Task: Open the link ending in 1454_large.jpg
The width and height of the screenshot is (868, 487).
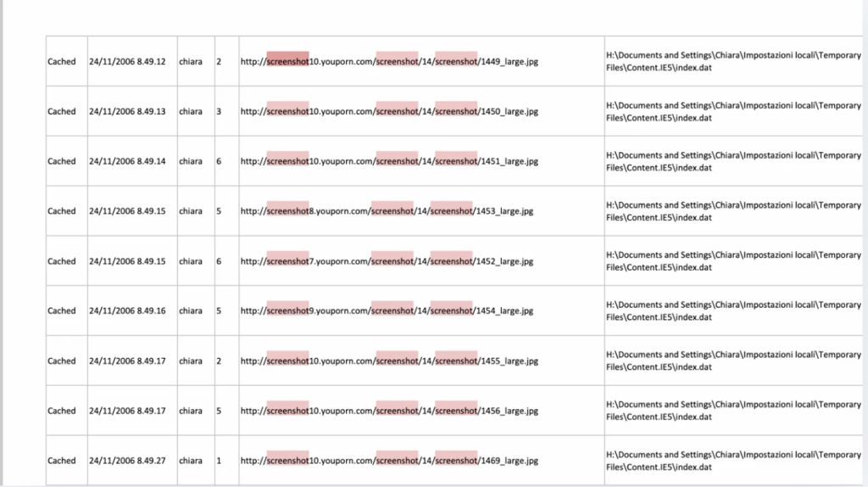Action: click(387, 311)
